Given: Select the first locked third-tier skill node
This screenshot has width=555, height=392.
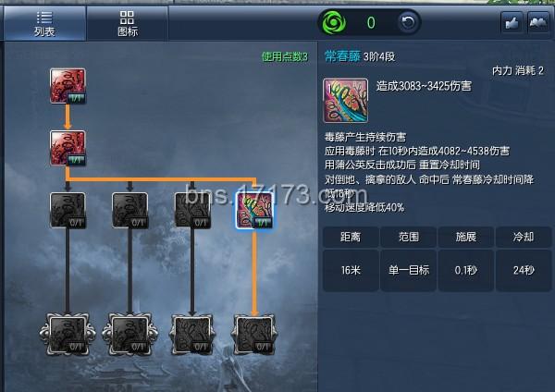Looking at the screenshot, I should point(68,210).
